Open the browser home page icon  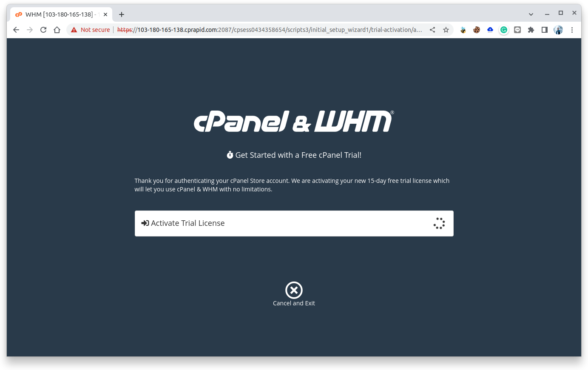pos(57,30)
